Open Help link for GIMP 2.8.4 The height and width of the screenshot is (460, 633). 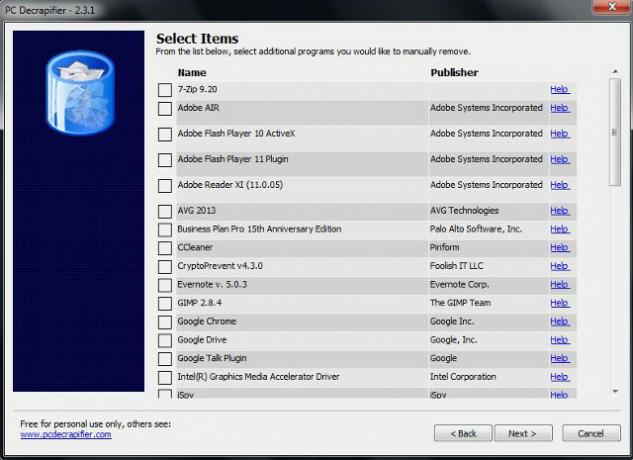click(x=560, y=303)
